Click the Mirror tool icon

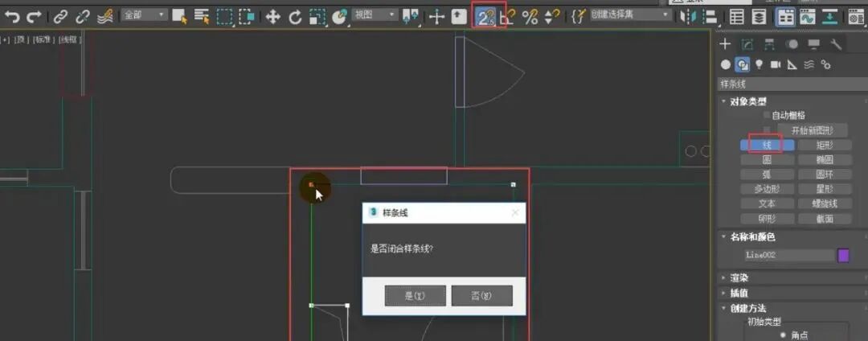[688, 17]
